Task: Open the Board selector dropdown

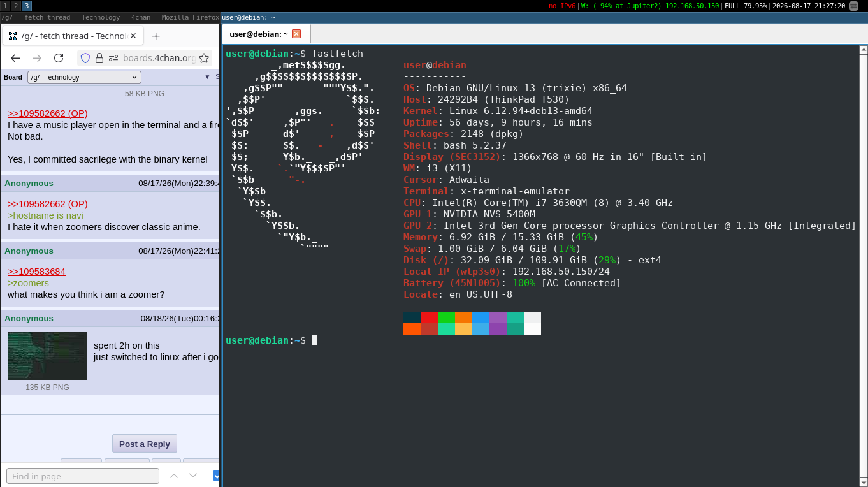Action: [x=84, y=77]
